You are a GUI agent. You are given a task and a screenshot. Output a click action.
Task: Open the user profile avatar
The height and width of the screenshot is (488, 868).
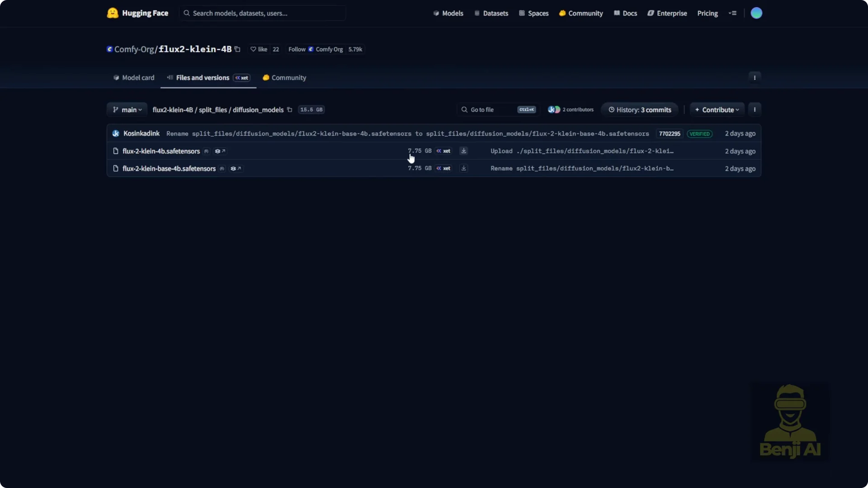[756, 13]
